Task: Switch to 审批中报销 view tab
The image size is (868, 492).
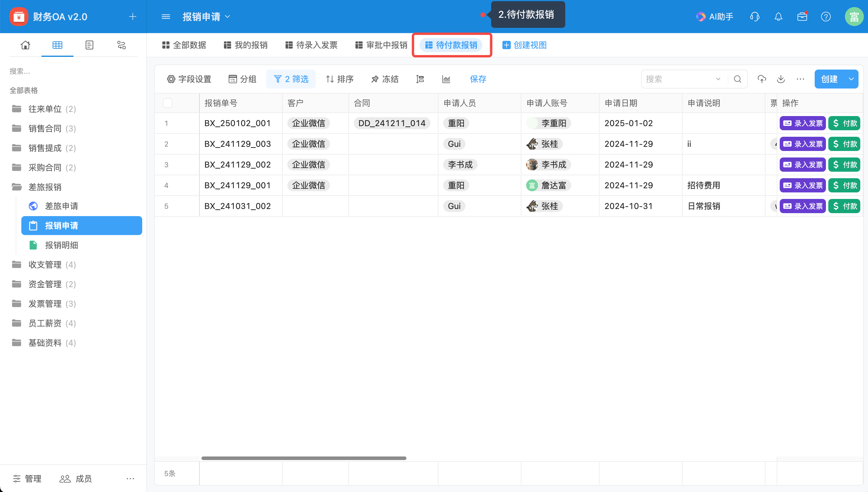Action: click(x=382, y=45)
